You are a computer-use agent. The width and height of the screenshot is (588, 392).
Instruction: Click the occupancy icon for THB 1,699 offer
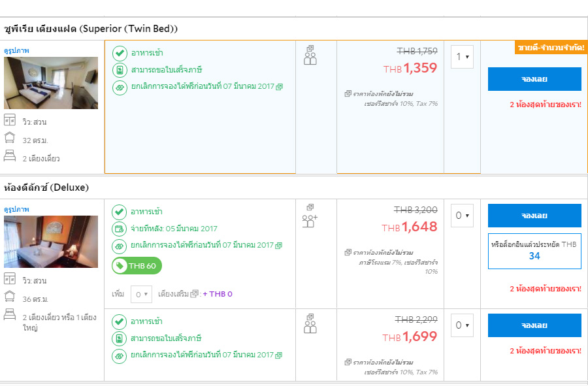[310, 324]
